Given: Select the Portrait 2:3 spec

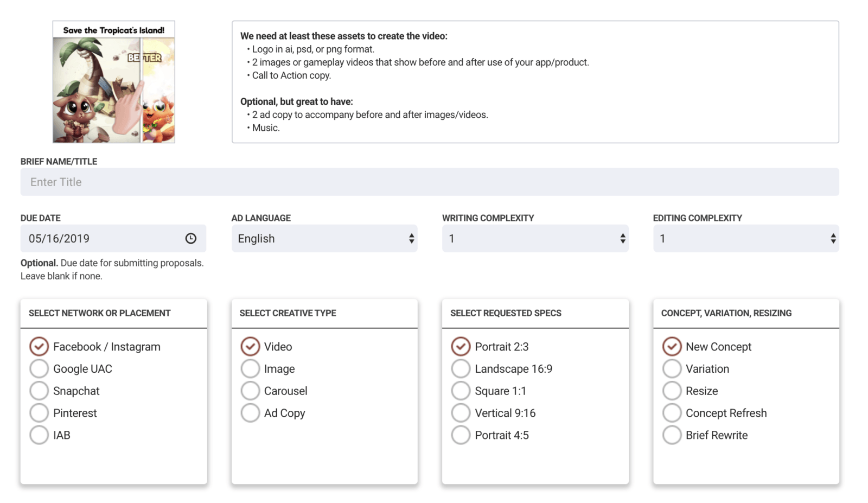Looking at the screenshot, I should coord(461,346).
